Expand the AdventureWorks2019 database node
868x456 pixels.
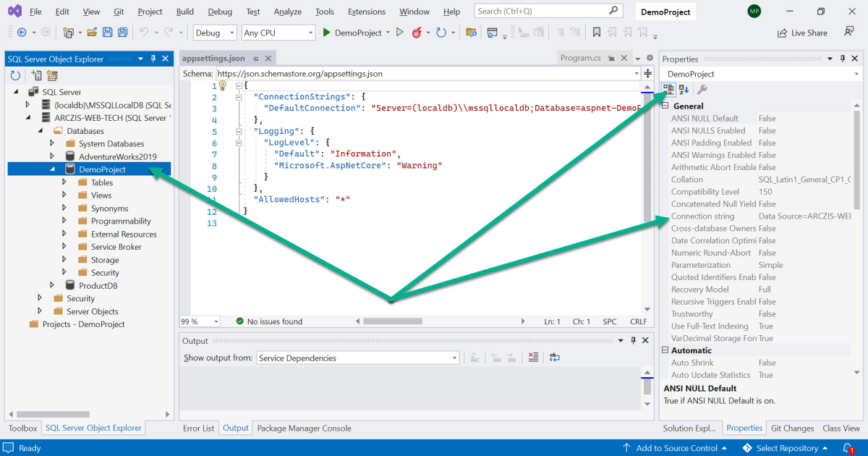(x=52, y=156)
